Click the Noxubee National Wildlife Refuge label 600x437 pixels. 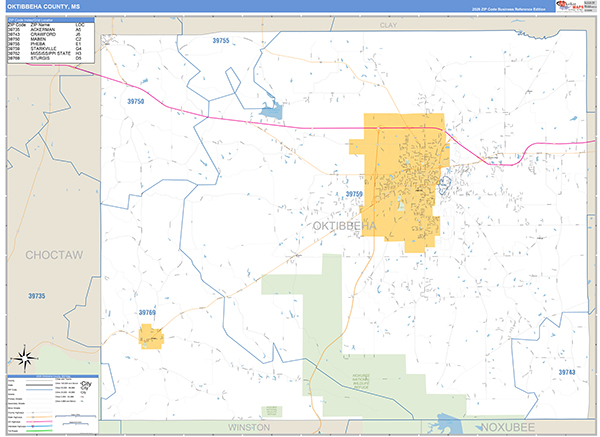pos(361,382)
